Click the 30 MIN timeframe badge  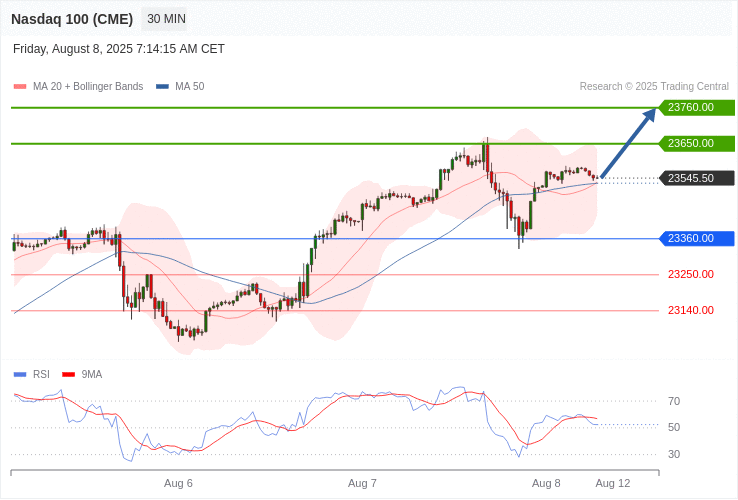pos(164,19)
